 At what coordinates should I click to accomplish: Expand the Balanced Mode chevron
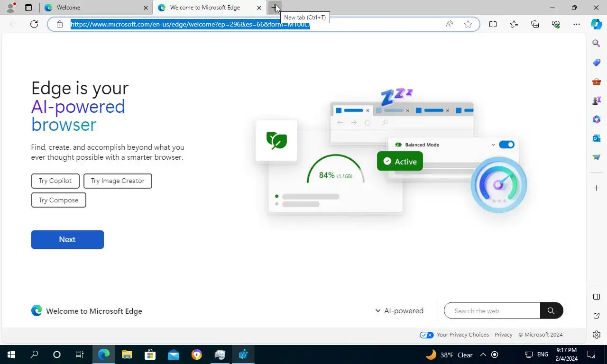493,145
